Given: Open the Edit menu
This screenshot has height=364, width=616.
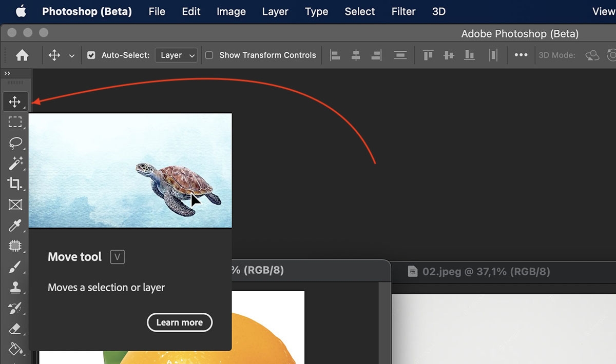Looking at the screenshot, I should pos(191,11).
